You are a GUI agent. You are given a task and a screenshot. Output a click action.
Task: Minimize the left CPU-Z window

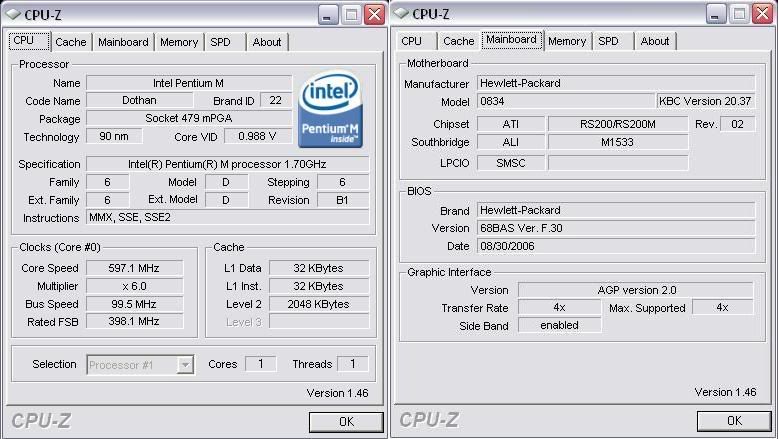coord(327,15)
